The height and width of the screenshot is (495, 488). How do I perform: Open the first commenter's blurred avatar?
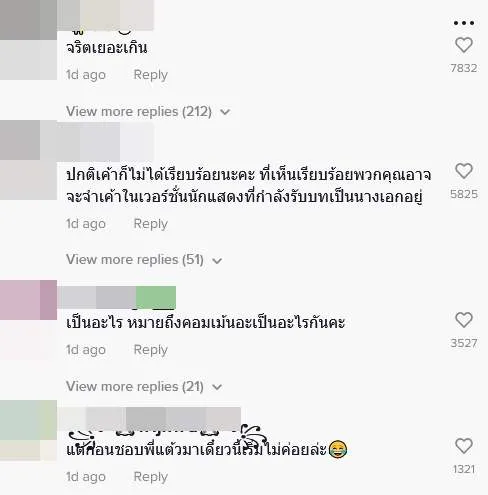coord(28,40)
